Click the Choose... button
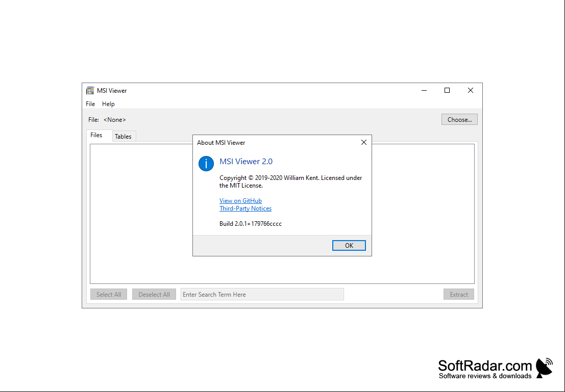565x392 pixels. pos(459,119)
